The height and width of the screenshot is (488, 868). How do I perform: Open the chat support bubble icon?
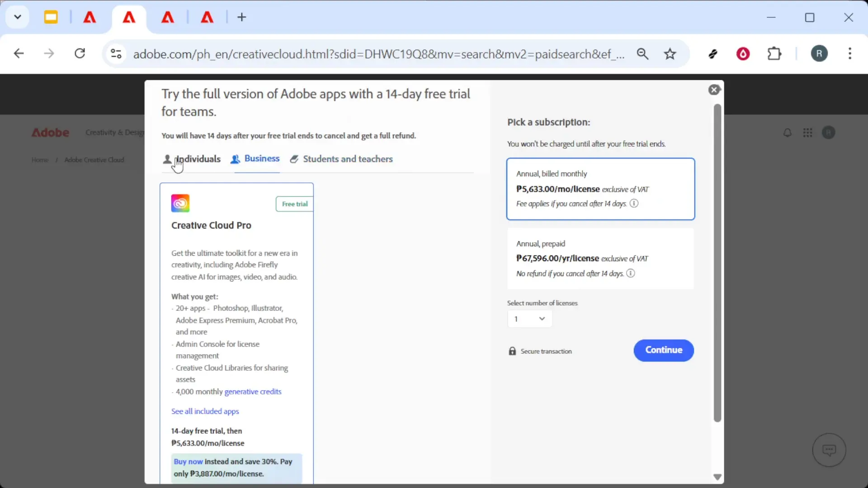click(x=829, y=450)
